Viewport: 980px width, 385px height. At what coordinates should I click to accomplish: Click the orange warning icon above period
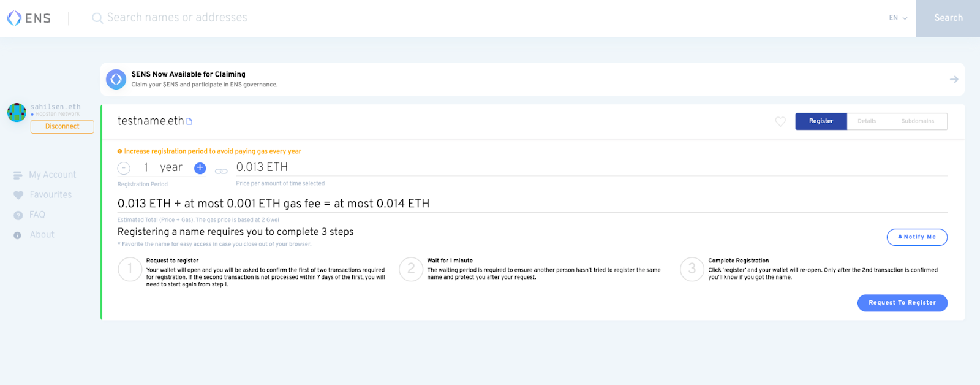[120, 151]
